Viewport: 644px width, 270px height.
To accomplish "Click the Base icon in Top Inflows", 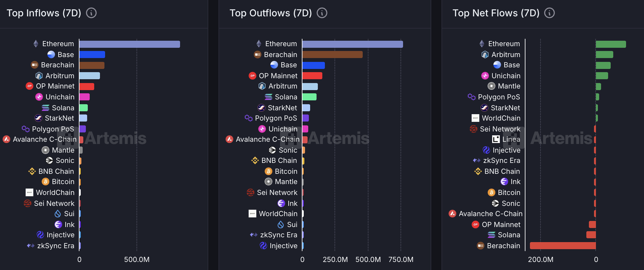I will coord(51,55).
